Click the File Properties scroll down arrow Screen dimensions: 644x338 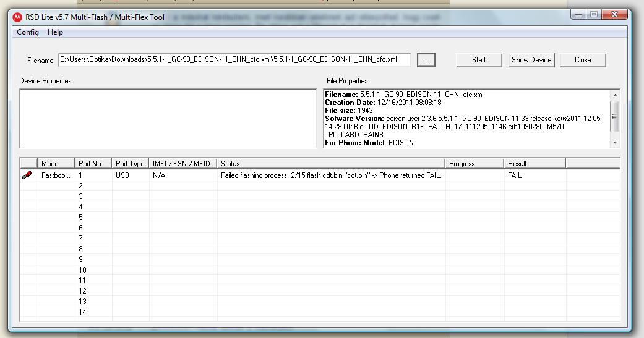(x=614, y=142)
